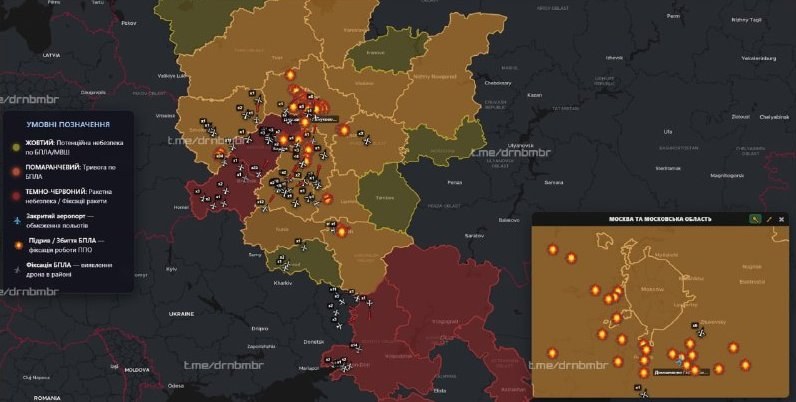Viewport: 796px width, 402px height.
Task: Click the drone marker at inset bottom edge
Action: tap(644, 393)
